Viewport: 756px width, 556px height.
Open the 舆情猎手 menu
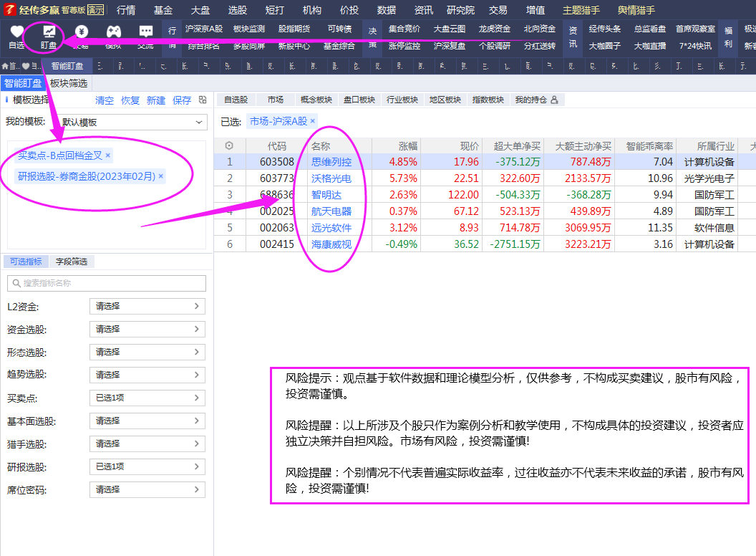click(636, 10)
